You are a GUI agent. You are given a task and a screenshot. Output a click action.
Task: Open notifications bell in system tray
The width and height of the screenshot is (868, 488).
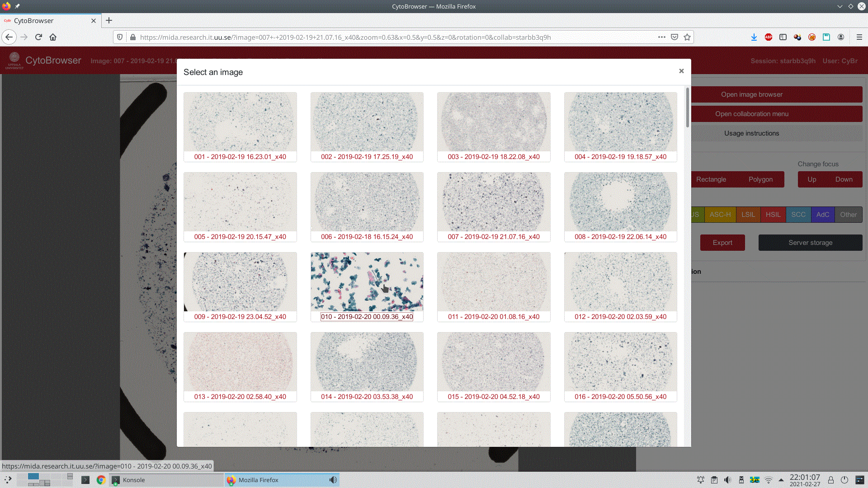click(700, 480)
